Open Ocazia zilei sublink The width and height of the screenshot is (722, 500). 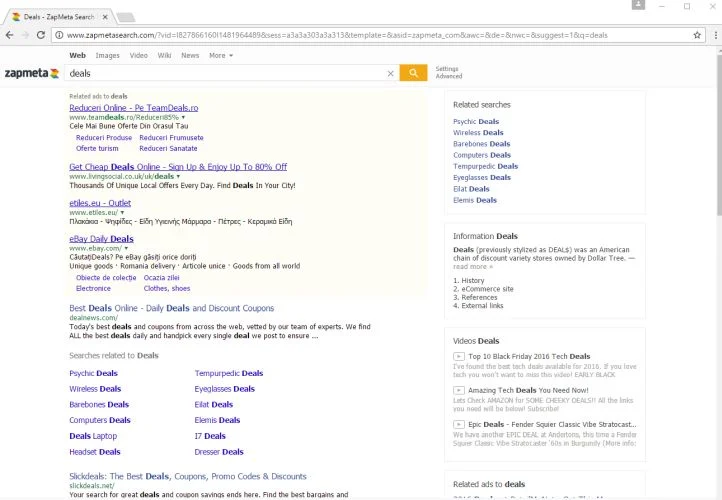[162, 278]
